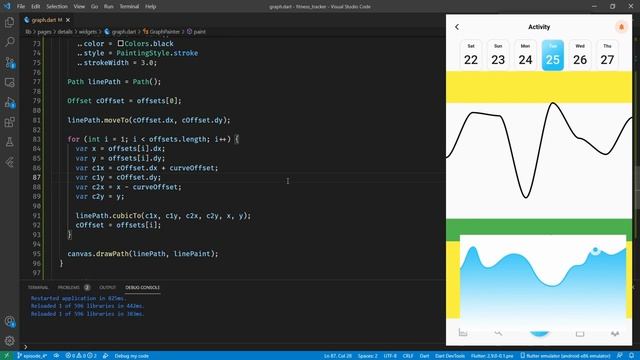
Task: Open the View menu
Action: (x=79, y=7)
